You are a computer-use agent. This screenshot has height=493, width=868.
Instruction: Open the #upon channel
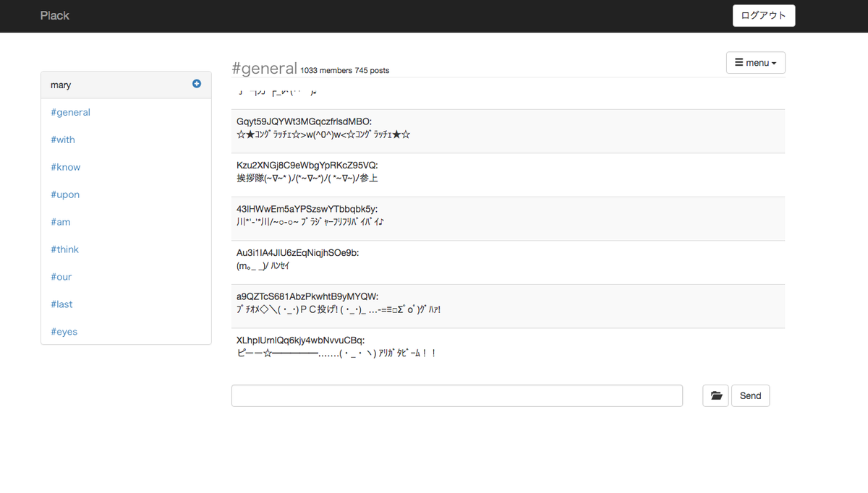point(65,194)
